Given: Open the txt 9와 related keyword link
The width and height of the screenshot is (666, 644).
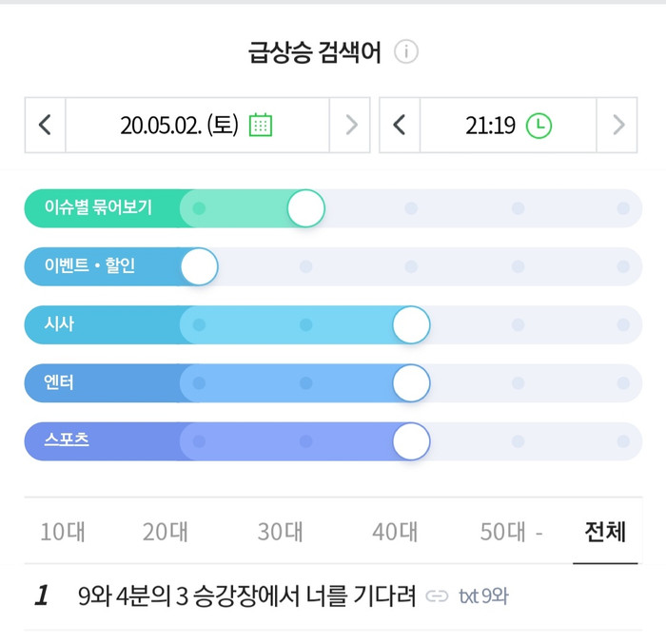Looking at the screenshot, I should pyautogui.click(x=483, y=596).
